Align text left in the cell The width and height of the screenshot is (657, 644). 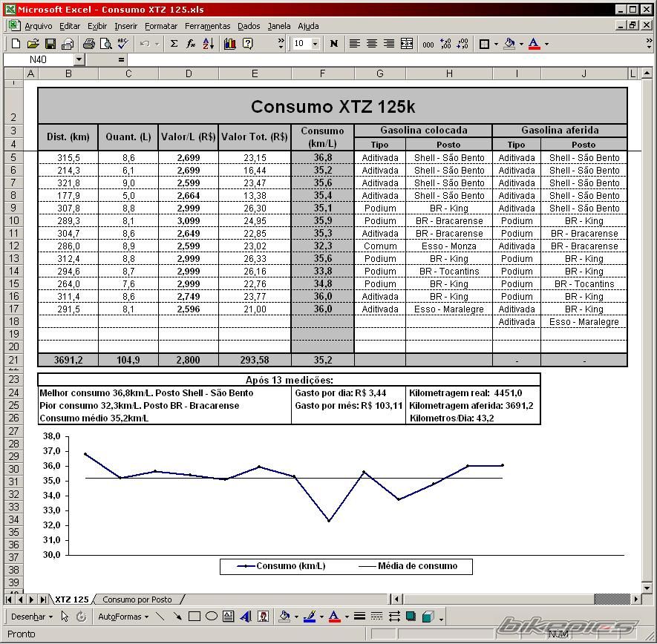[x=354, y=44]
